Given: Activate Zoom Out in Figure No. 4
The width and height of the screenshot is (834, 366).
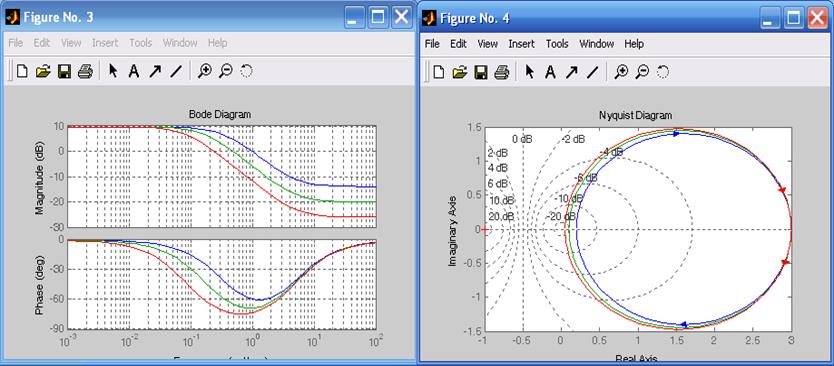Looking at the screenshot, I should [642, 72].
